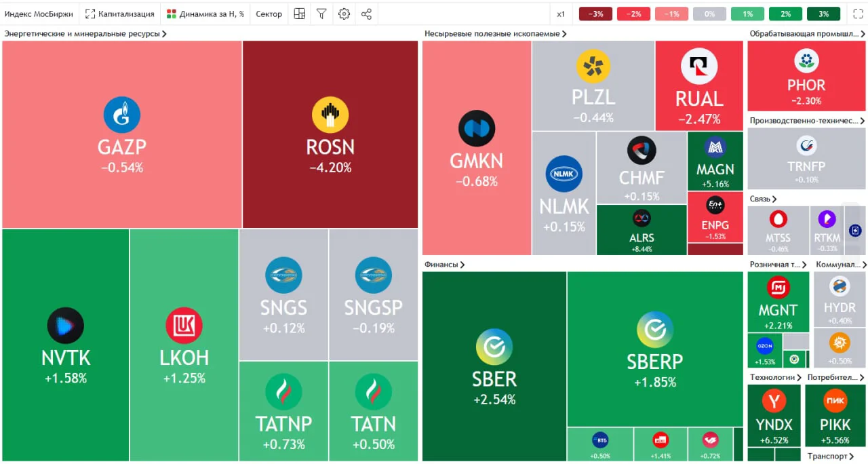The height and width of the screenshot is (464, 868).
Task: Open the Динамика за Н, % color-by dropdown
Action: pyautogui.click(x=205, y=14)
